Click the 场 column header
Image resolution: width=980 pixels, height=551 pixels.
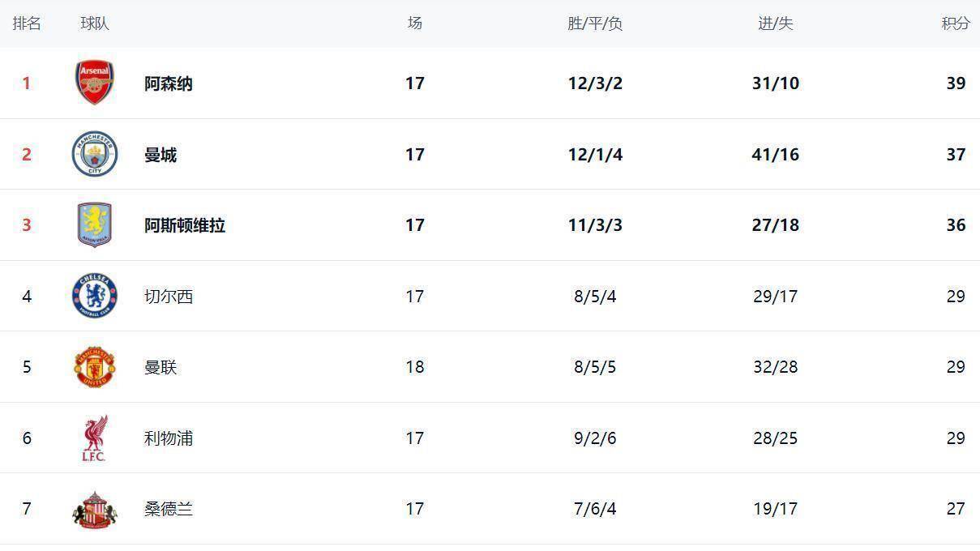[414, 23]
